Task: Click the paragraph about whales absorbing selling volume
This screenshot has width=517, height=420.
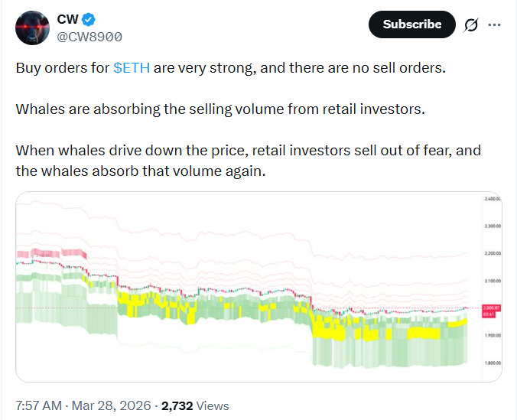Action: (219, 109)
